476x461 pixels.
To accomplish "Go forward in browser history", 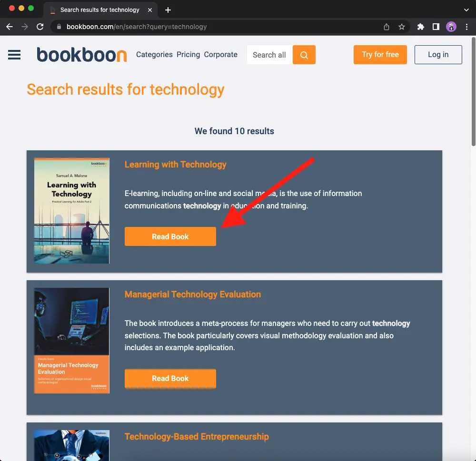I will [x=25, y=27].
